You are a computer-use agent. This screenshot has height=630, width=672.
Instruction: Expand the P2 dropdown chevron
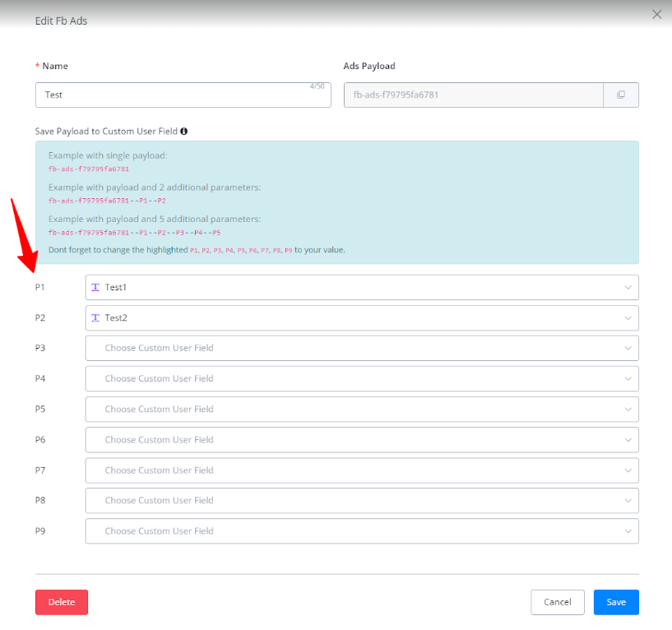628,317
